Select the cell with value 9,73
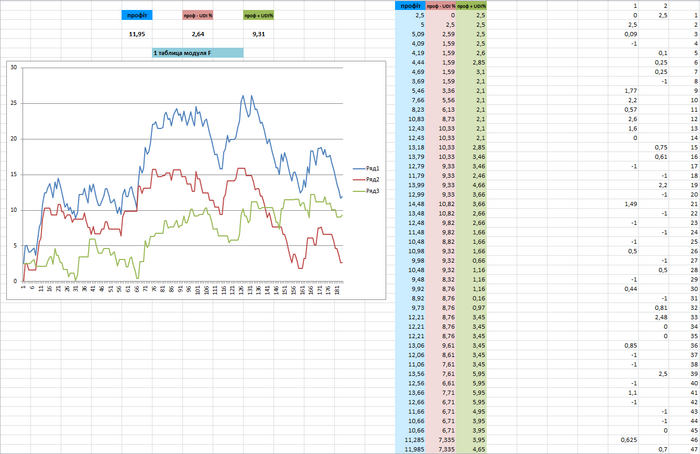Screen dimensions: 700x454 tap(410, 308)
